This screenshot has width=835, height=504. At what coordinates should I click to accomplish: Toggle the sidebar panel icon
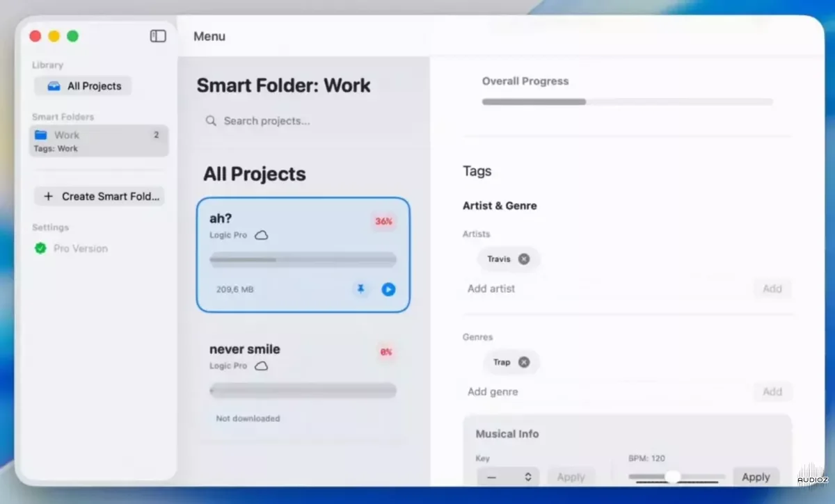click(x=158, y=36)
